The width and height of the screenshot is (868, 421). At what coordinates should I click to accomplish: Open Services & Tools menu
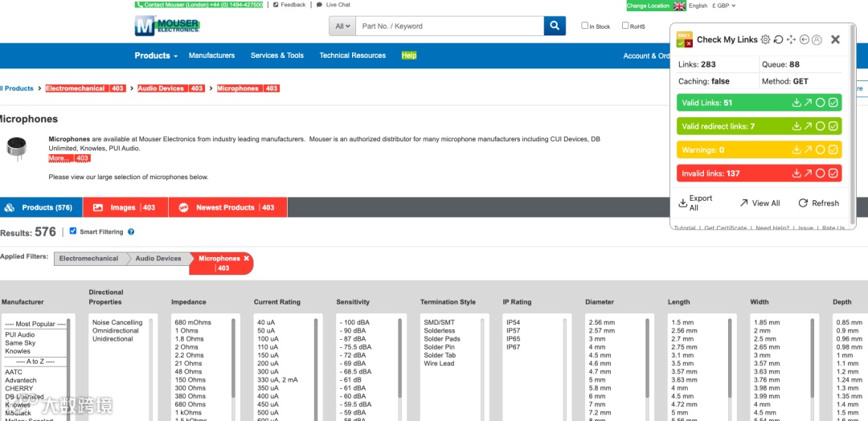[x=277, y=55]
